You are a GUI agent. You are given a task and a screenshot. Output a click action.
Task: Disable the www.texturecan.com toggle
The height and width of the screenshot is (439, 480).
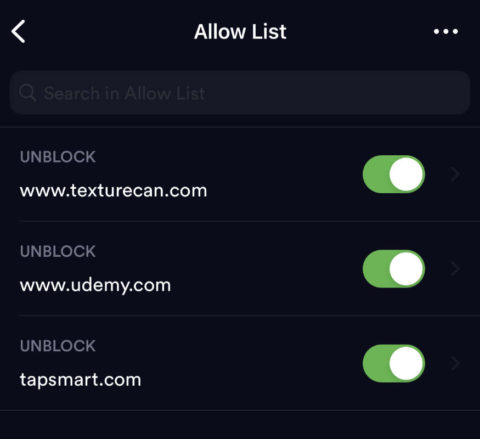[x=394, y=174]
